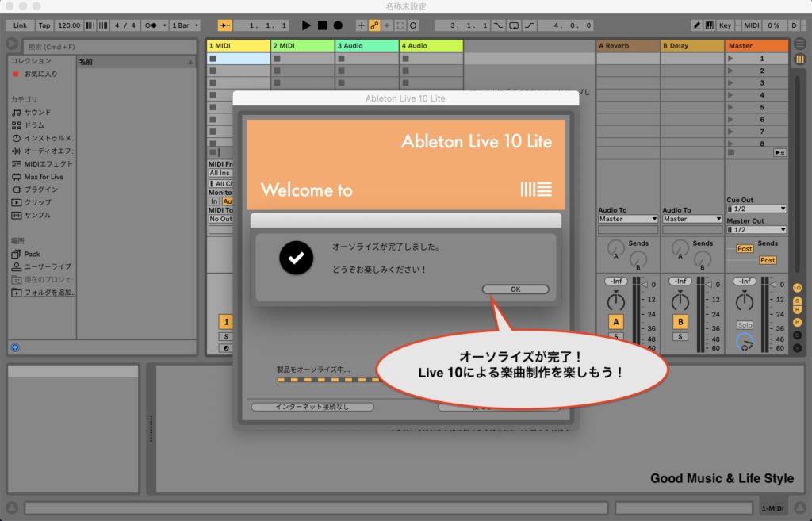Toggle track 1 activator button
The height and width of the screenshot is (521, 812).
tap(226, 322)
